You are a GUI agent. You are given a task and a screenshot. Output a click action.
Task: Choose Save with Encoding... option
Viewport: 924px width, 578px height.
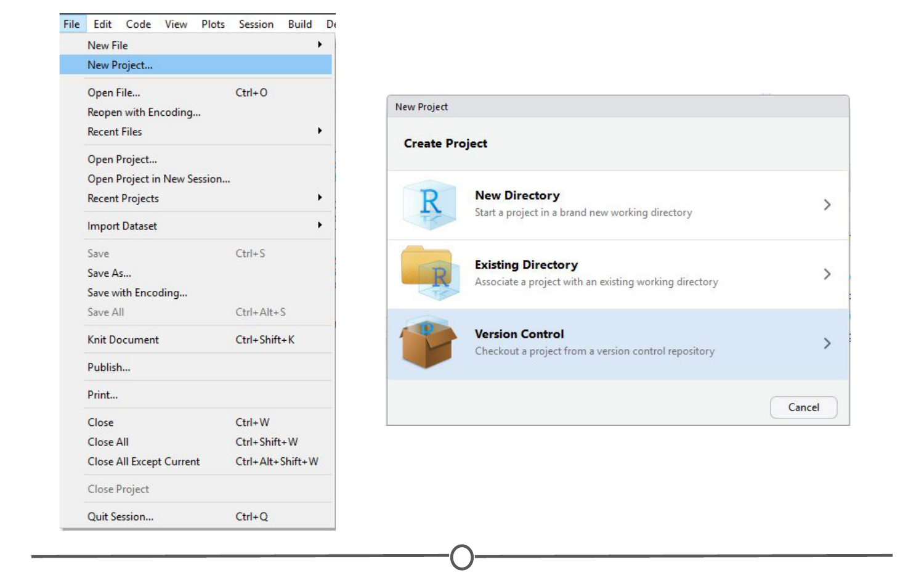pyautogui.click(x=137, y=293)
